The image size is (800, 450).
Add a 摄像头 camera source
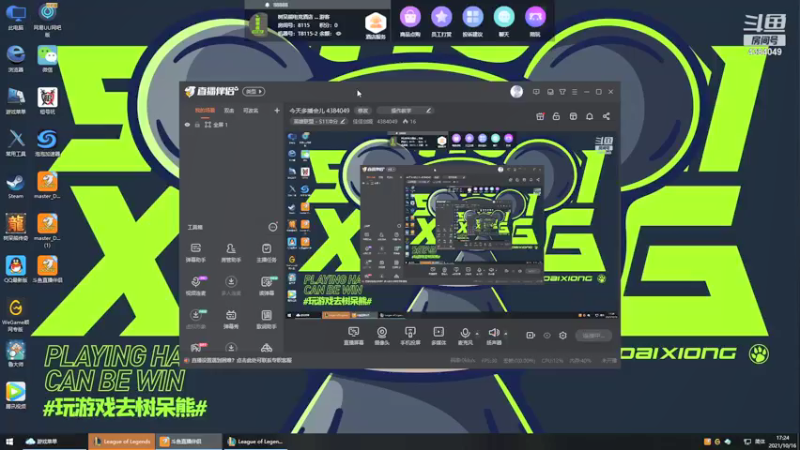point(382,336)
